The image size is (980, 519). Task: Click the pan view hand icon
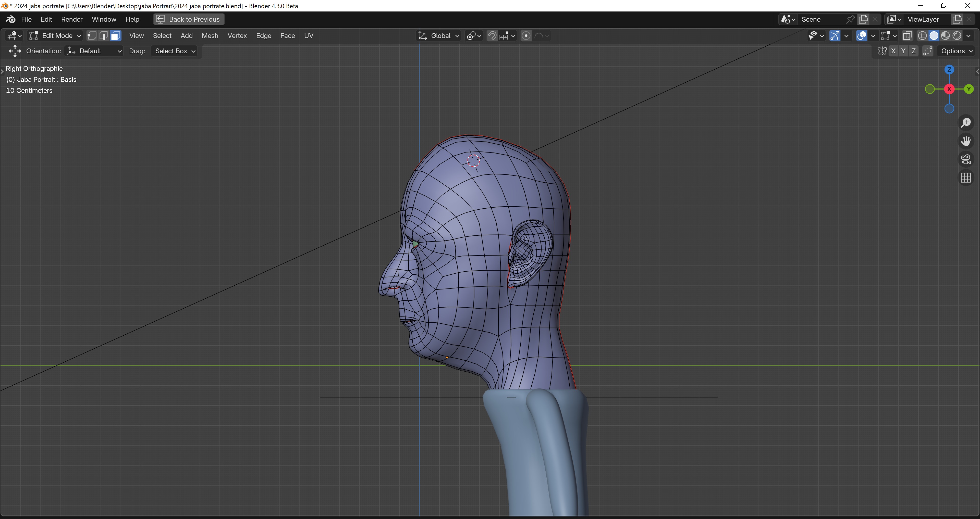tap(965, 141)
